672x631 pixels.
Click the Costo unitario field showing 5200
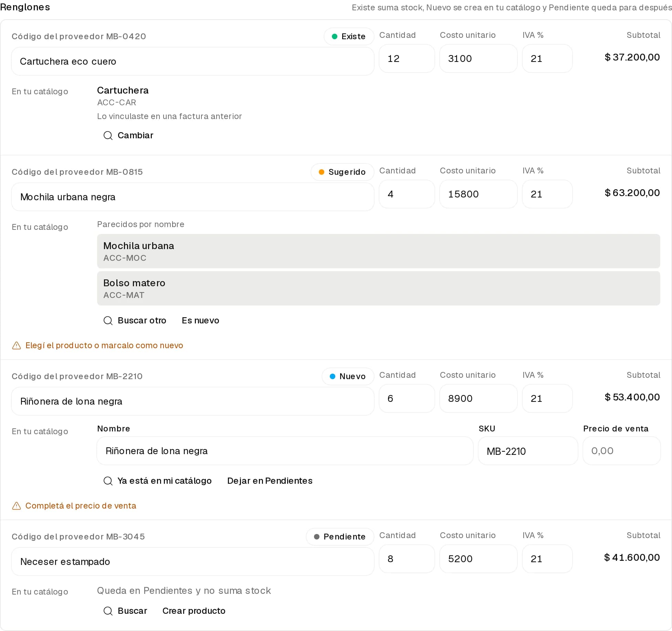pyautogui.click(x=479, y=559)
